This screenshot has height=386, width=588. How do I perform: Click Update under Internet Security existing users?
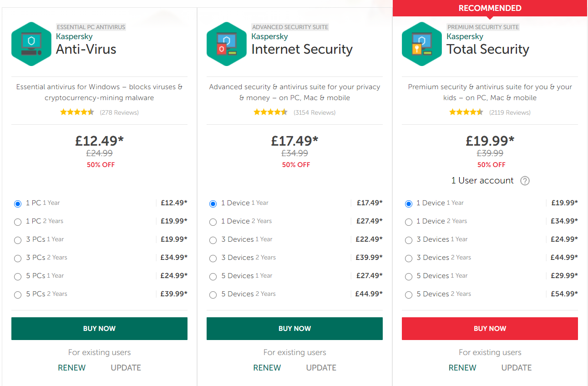pyautogui.click(x=321, y=368)
